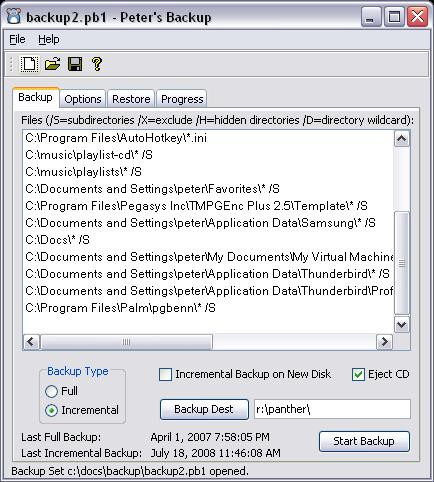Switch to the Options tab
This screenshot has height=482, width=434.
coord(83,99)
